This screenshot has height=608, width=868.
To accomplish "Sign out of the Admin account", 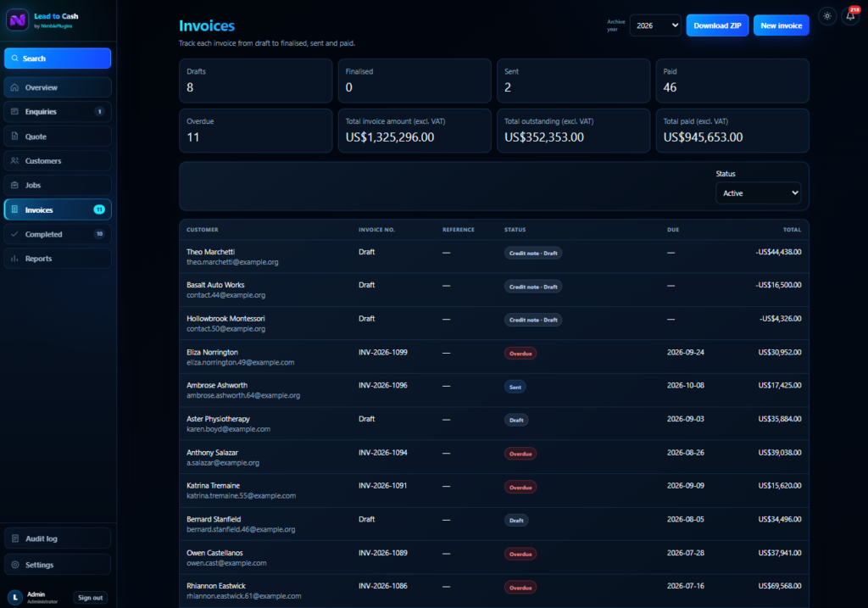I will (x=90, y=598).
